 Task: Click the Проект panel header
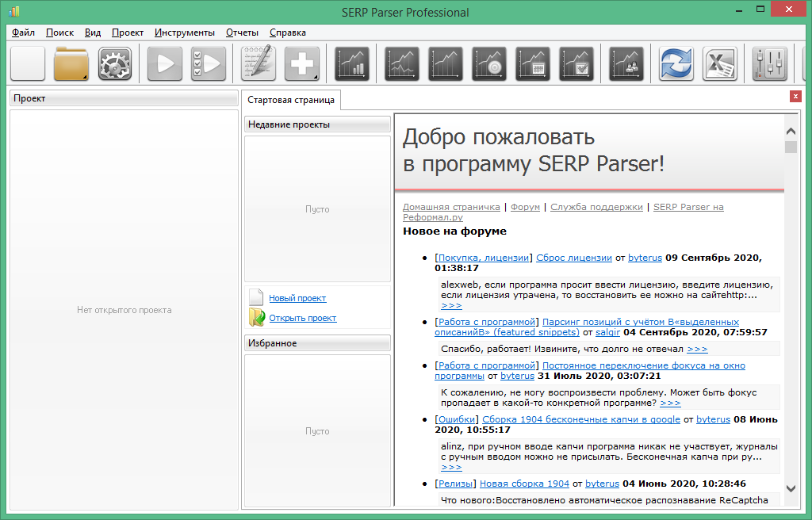coord(124,98)
